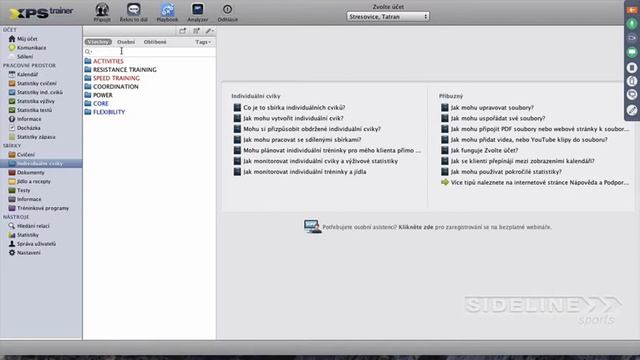Viewport: 640px width, 360px height.
Task: Open help: Jak mohu používat pokročilé statistiky?
Action: [x=502, y=172]
